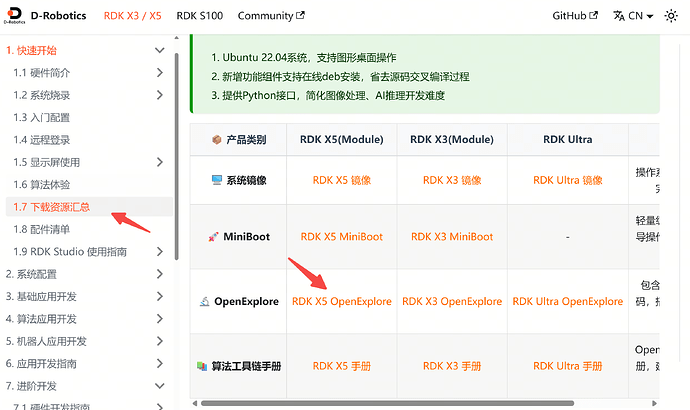The image size is (690, 410).
Task: Expand the 5. 机器人应用开发 chevron
Action: (x=160, y=341)
